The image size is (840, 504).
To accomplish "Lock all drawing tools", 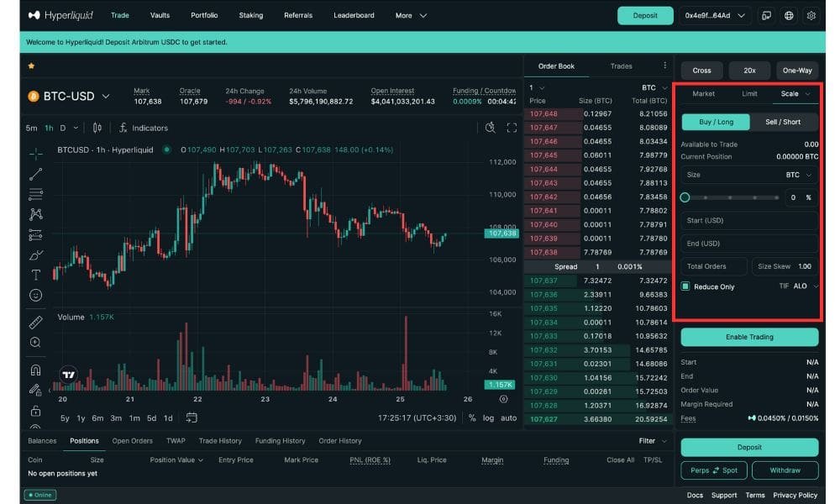I will tap(36, 411).
